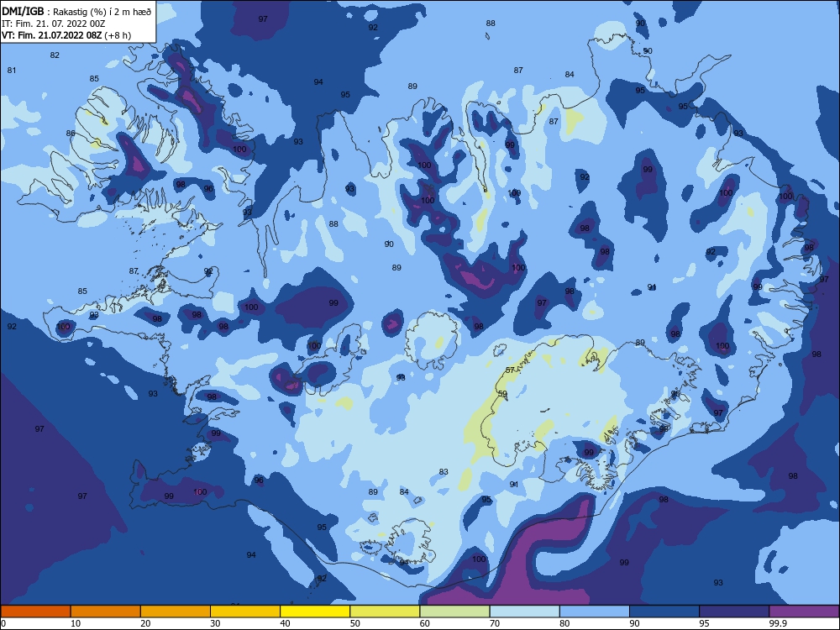Click the init time 'IT: Fim. 21. 07. 2022 00Z'
840x630 pixels.
click(54, 24)
